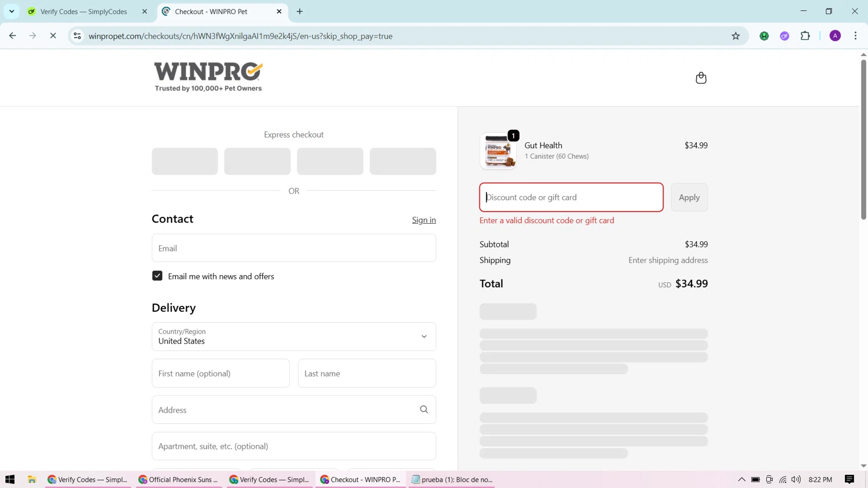Screen dimensions: 868x488
Task: Click the Address input field
Action: (x=294, y=409)
